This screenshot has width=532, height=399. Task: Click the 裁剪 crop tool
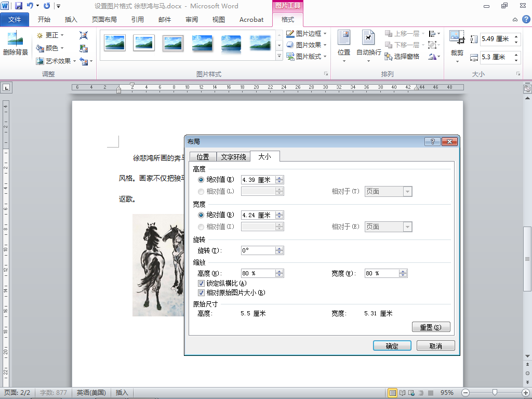(x=457, y=43)
